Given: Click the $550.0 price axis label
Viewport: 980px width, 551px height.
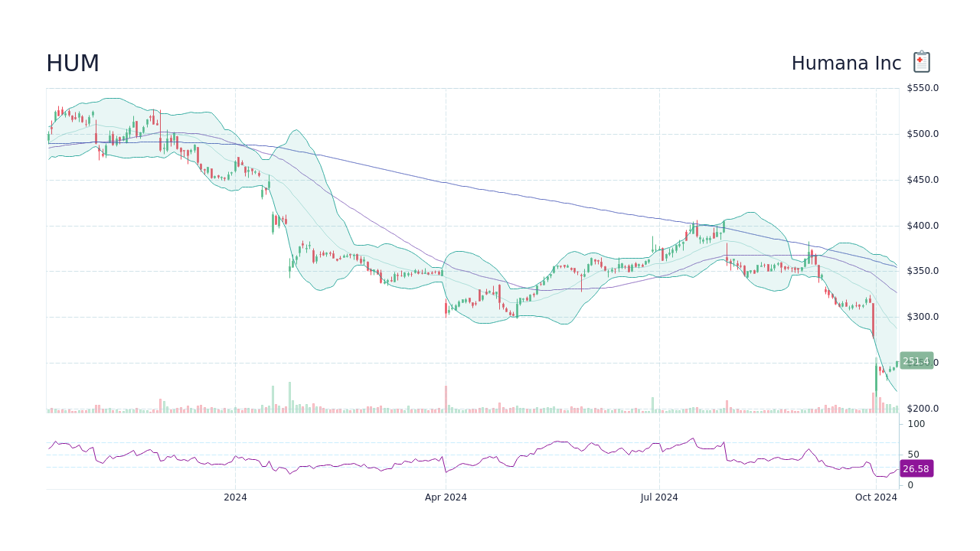Looking at the screenshot, I should click(x=923, y=88).
